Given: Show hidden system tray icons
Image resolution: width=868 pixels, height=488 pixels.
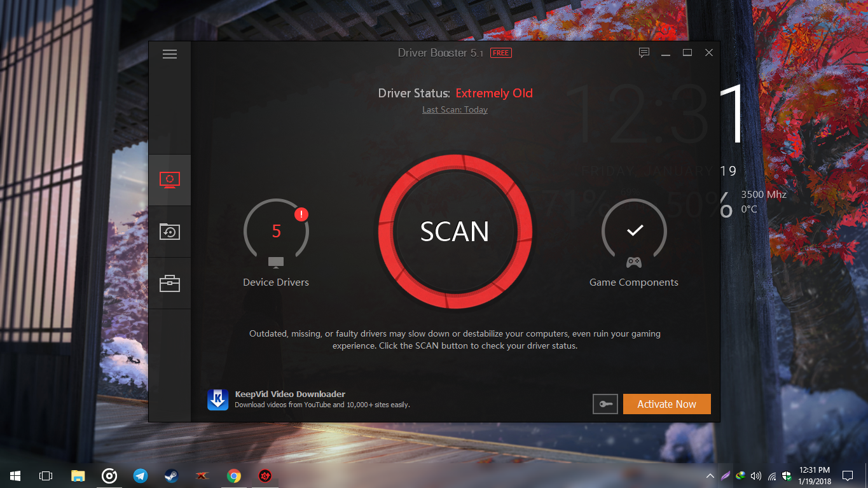Looking at the screenshot, I should pyautogui.click(x=710, y=476).
